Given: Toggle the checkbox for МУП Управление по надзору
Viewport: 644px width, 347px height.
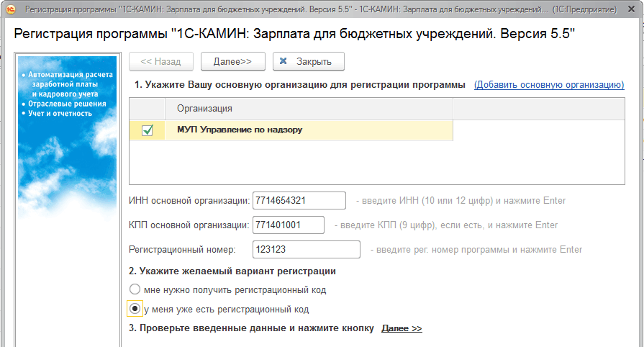Looking at the screenshot, I should pyautogui.click(x=148, y=130).
